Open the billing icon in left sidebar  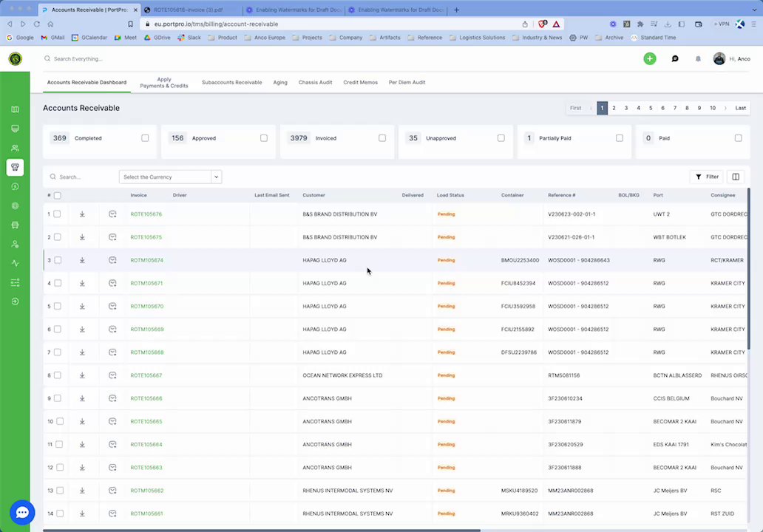(15, 167)
